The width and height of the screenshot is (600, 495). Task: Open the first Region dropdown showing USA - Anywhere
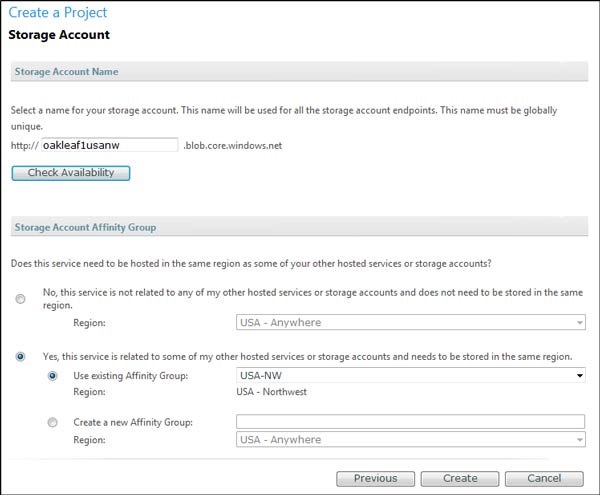(411, 322)
